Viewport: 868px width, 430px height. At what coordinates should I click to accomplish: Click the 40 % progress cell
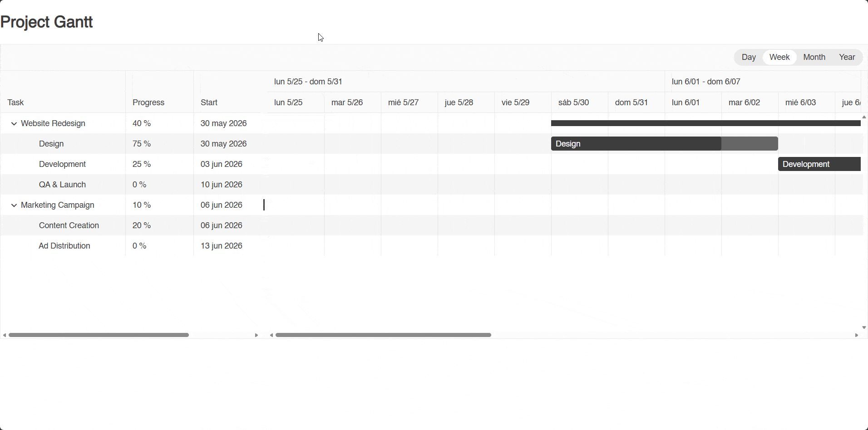(x=159, y=123)
